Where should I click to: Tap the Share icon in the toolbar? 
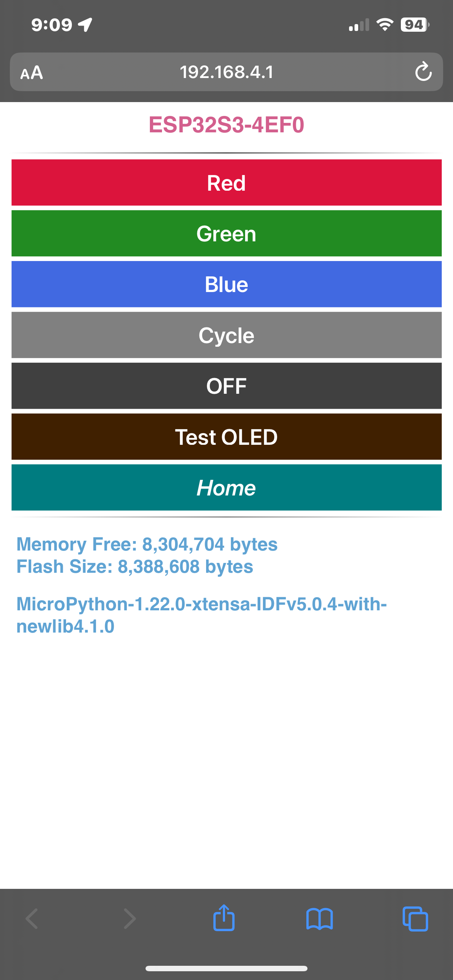tap(224, 918)
